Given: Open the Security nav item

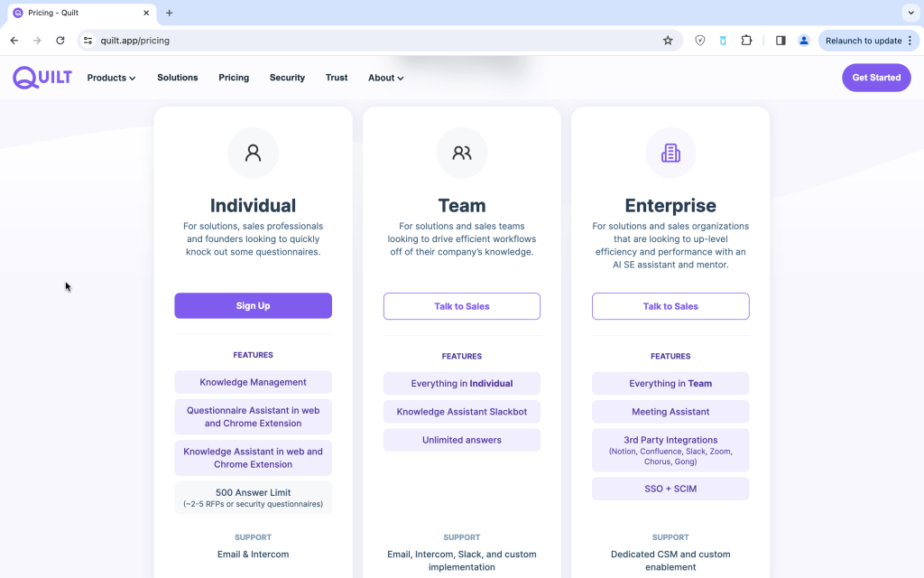Looking at the screenshot, I should 287,78.
